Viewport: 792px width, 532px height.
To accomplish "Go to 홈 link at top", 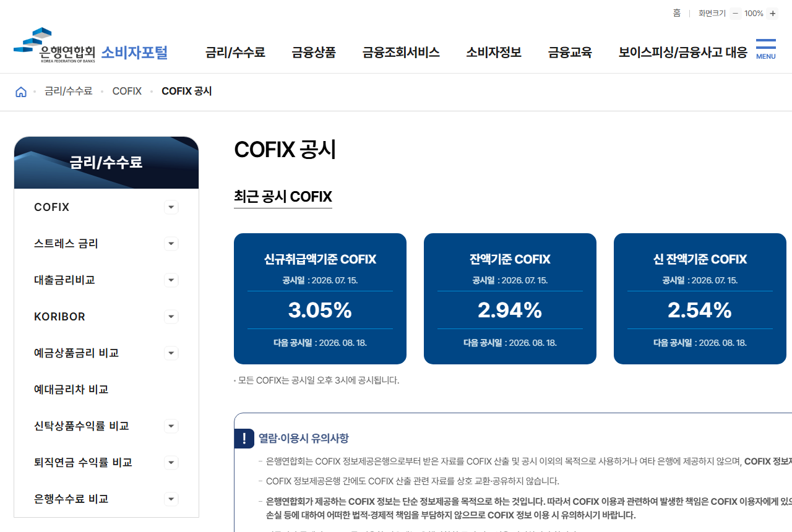I will click(677, 13).
